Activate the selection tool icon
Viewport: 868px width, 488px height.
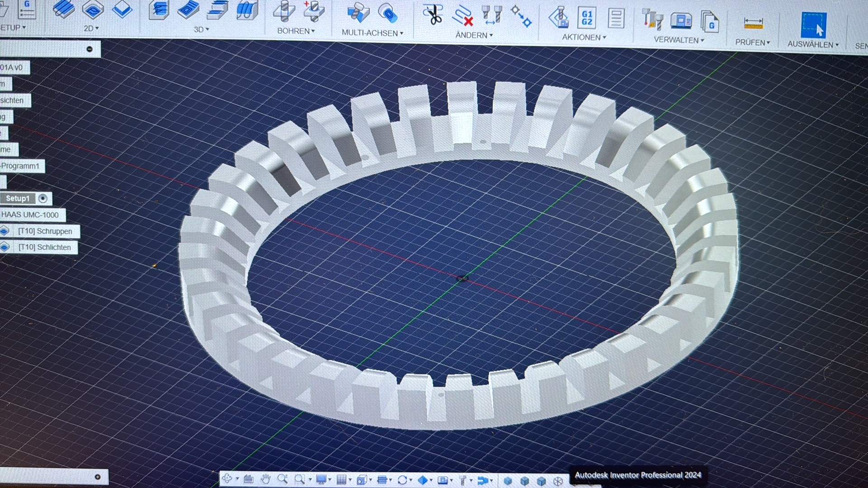pyautogui.click(x=814, y=25)
